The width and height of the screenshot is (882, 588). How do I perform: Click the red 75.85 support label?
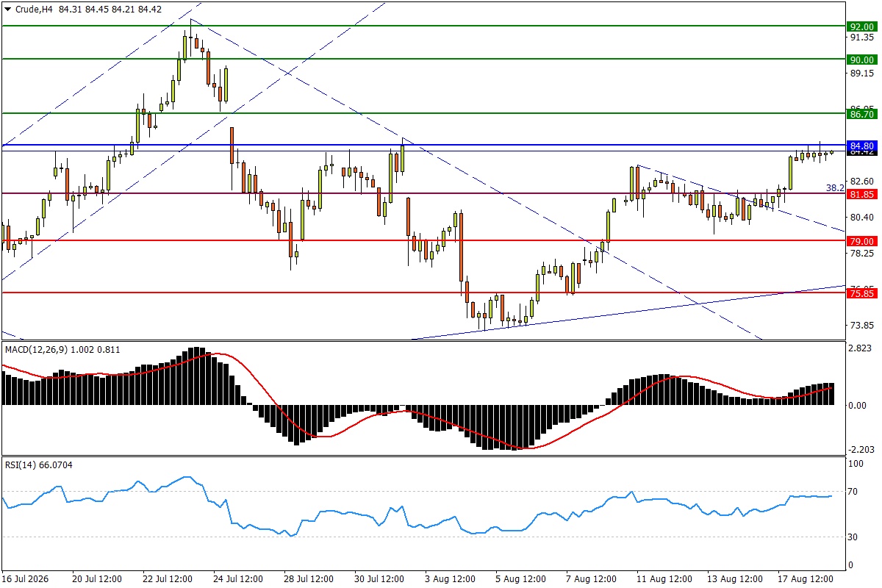[x=861, y=293]
